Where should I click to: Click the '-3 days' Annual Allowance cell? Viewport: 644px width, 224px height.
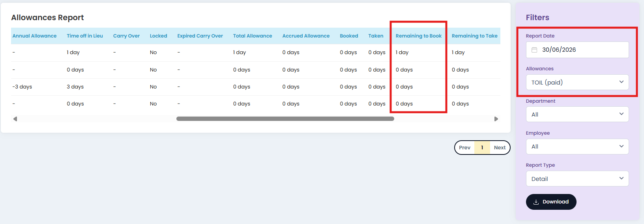tap(22, 87)
